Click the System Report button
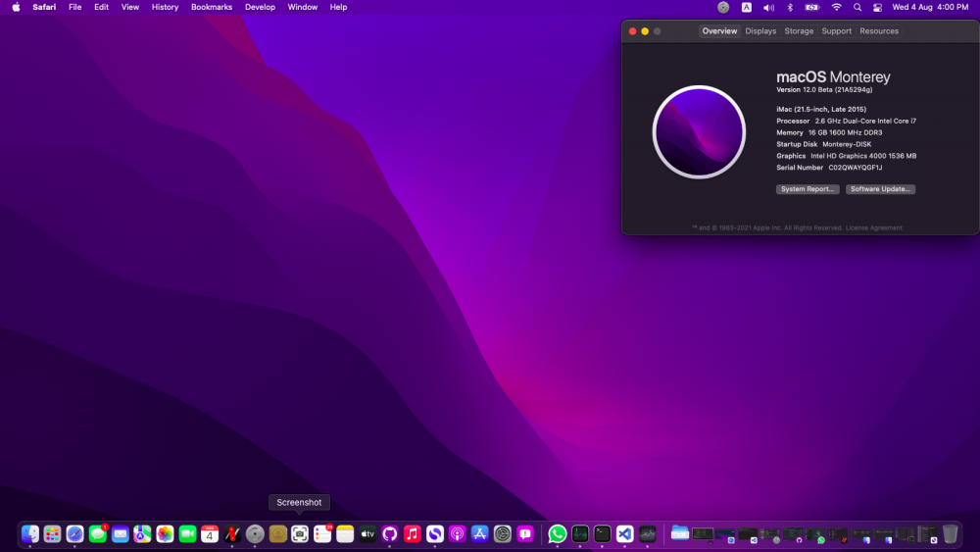980x552 pixels. click(x=808, y=189)
